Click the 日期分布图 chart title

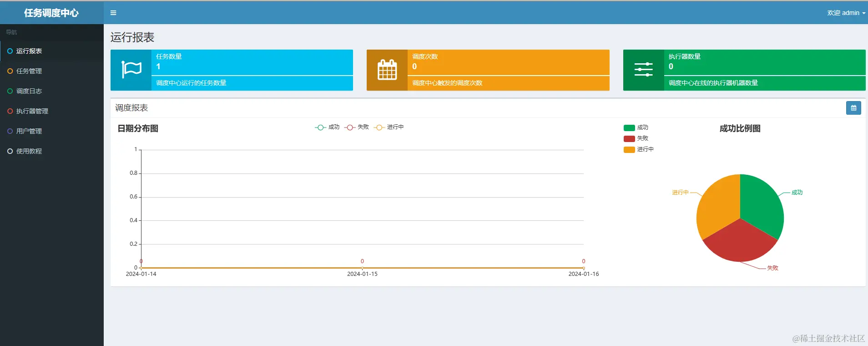point(138,128)
